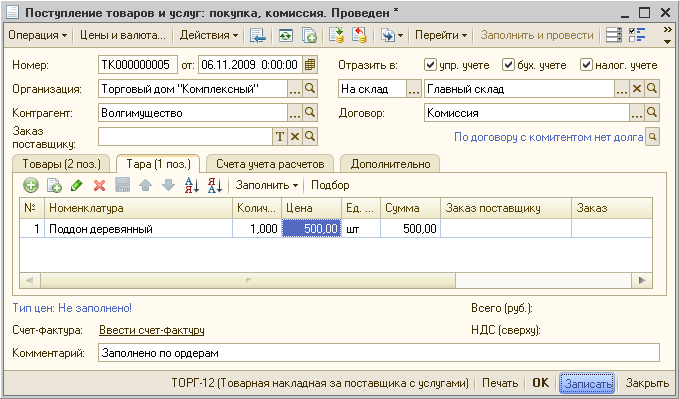This screenshot has width=679, height=399.
Task: Select the Тара (1 поз.) tab
Action: click(x=158, y=164)
